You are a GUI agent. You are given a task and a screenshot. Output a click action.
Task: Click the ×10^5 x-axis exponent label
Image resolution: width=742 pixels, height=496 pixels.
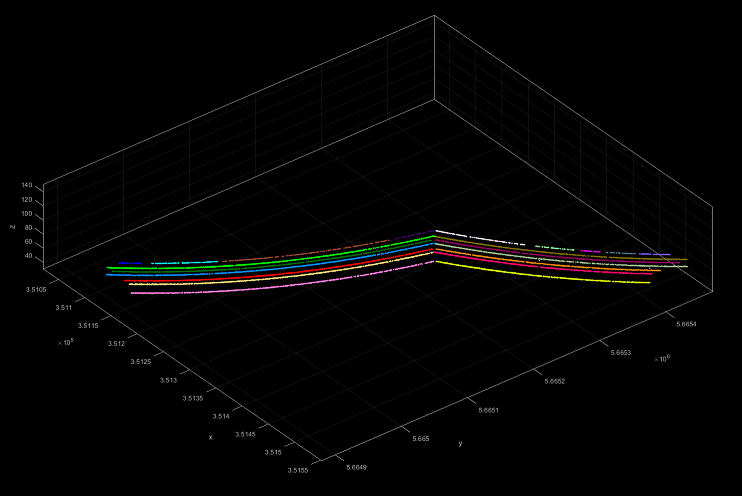[x=65, y=341]
